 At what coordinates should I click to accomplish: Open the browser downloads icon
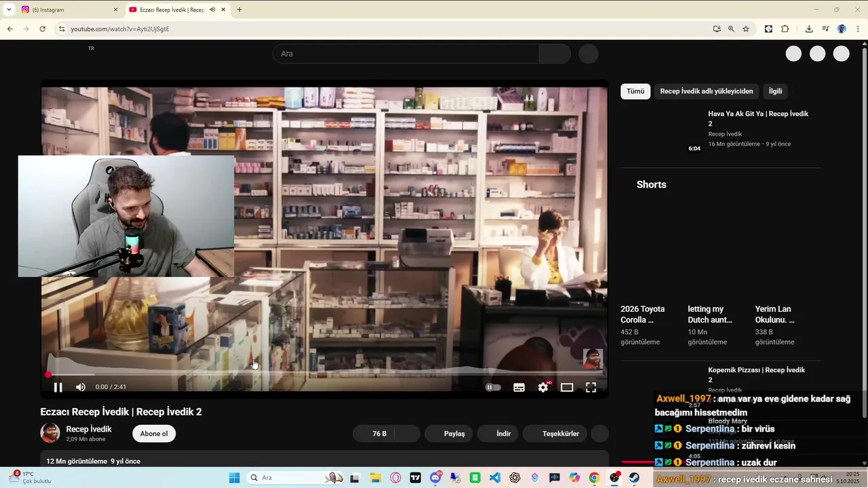(809, 29)
